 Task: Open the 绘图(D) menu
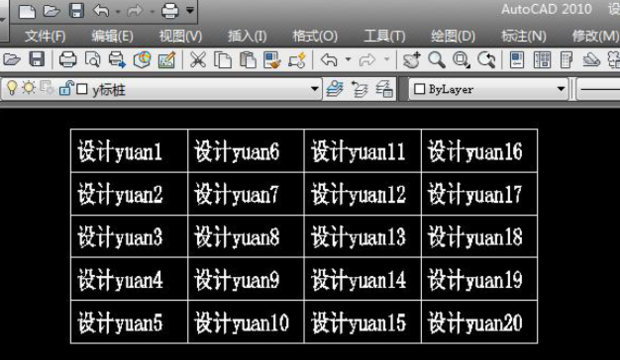[x=453, y=36]
